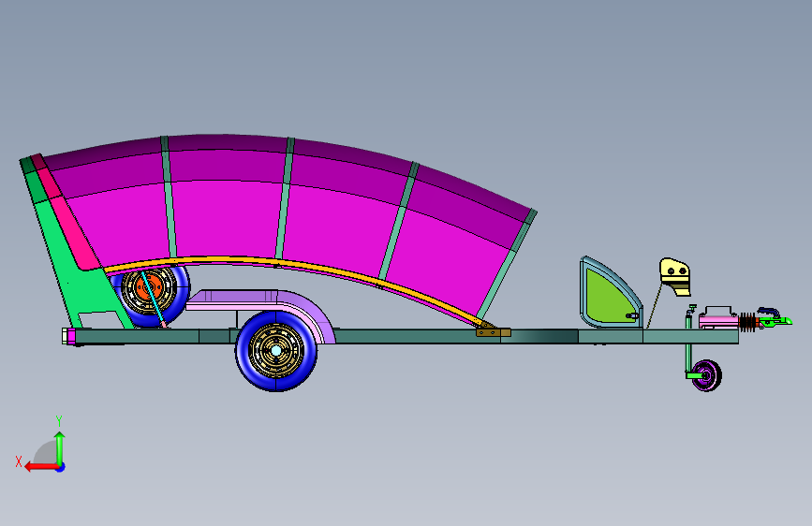Select the brown hinge bracket on the frame
The height and width of the screenshot is (526, 812).
click(493, 332)
